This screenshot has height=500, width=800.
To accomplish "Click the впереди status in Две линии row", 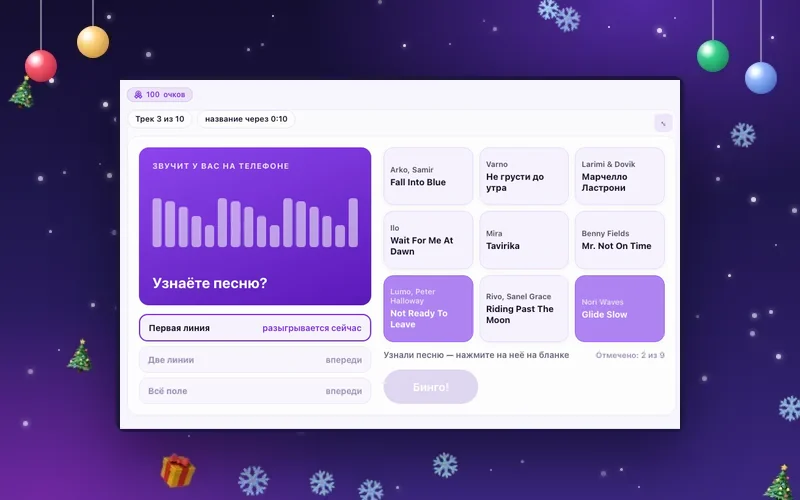I will 344,360.
